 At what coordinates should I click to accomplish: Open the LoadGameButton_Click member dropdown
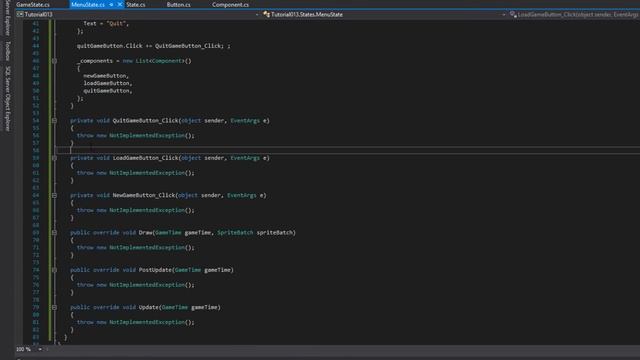point(578,14)
